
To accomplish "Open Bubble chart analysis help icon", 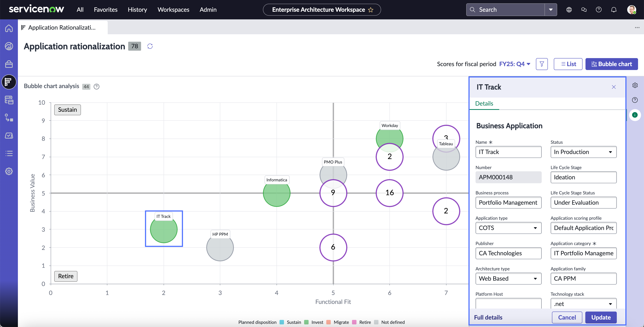I will click(x=97, y=86).
